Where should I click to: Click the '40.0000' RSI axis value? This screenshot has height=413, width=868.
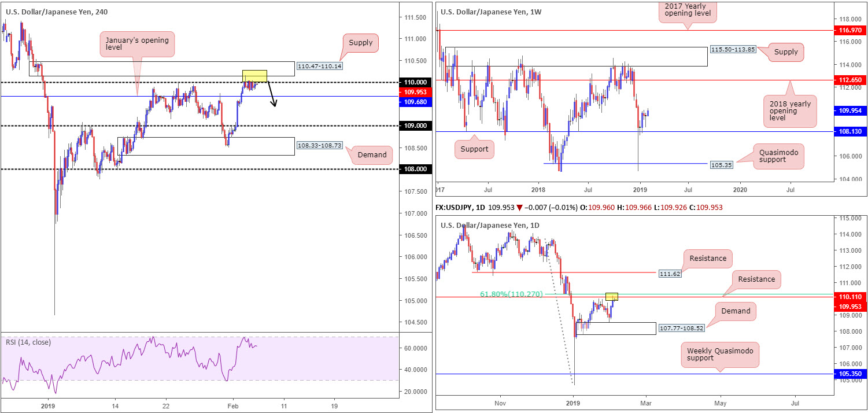point(416,370)
